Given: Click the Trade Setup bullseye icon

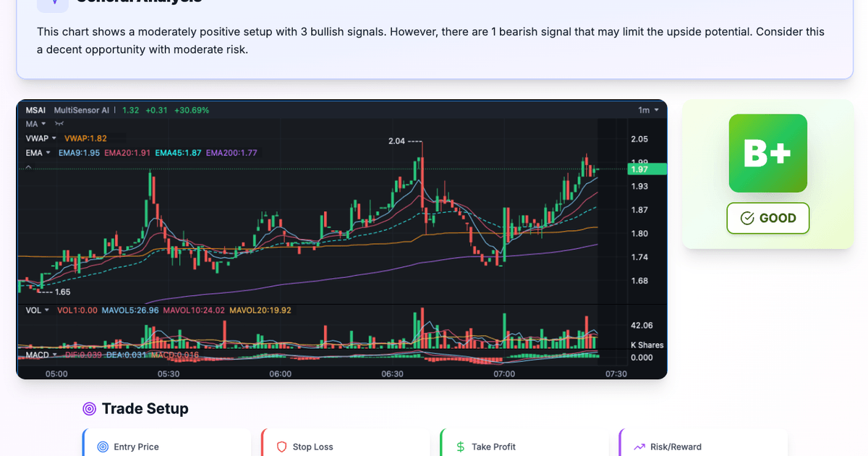Looking at the screenshot, I should pos(89,408).
